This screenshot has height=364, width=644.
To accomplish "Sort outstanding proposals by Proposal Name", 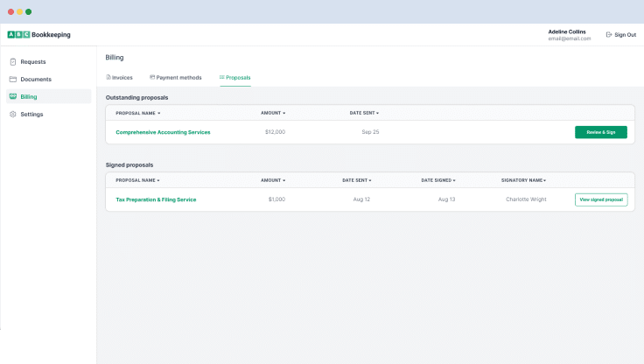I will click(137, 113).
